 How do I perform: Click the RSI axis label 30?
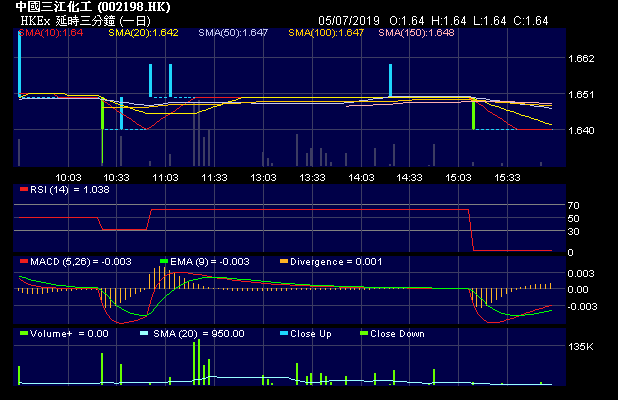573,232
